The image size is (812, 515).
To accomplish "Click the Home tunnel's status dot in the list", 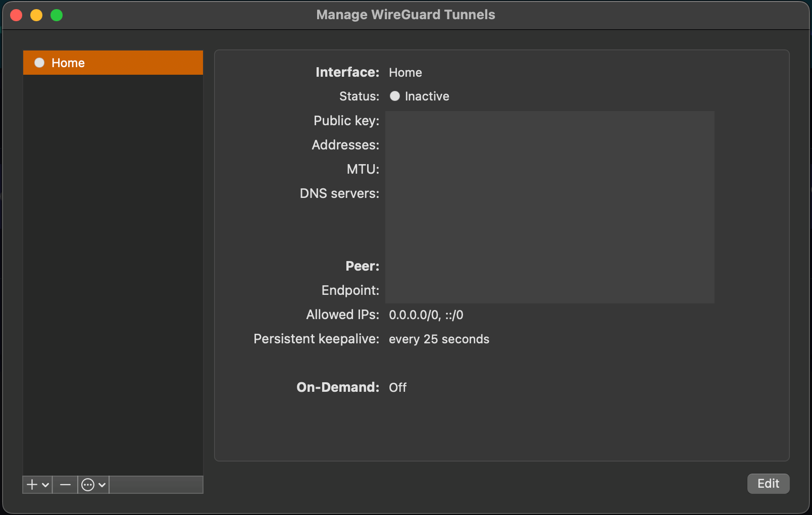I will pos(39,63).
